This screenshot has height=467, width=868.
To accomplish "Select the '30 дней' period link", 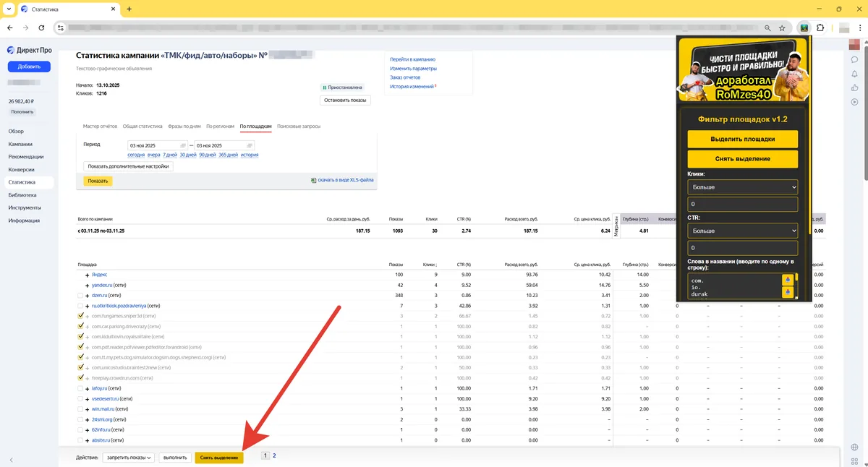I will [x=188, y=155].
